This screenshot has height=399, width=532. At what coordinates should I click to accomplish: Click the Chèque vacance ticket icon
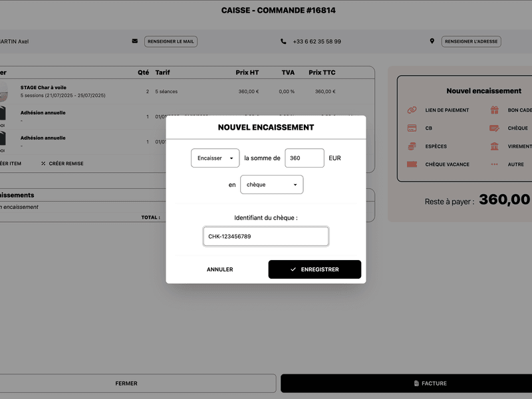[x=412, y=164]
